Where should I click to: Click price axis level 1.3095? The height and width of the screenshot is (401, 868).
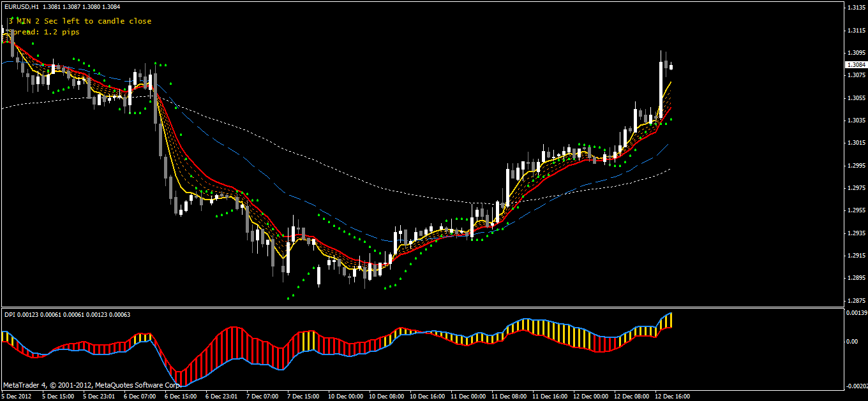point(856,53)
